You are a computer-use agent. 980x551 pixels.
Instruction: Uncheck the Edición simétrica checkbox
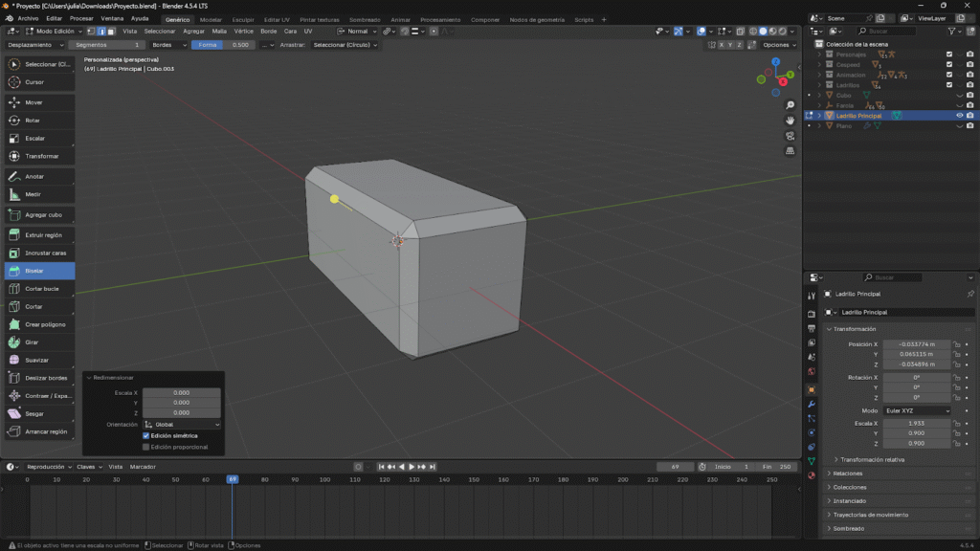click(145, 435)
